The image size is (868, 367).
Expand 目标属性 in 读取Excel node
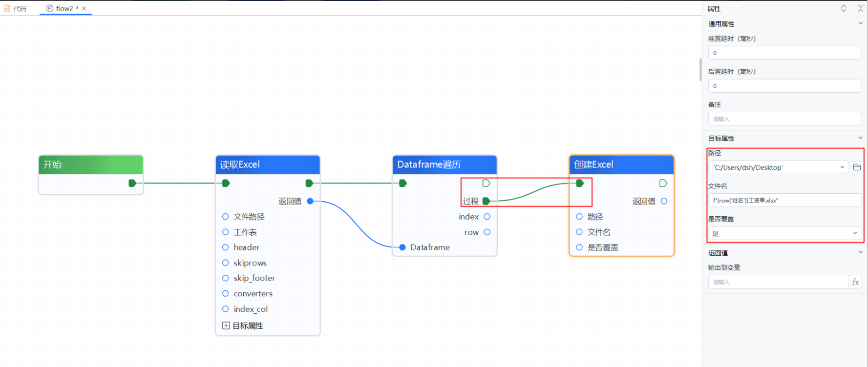pos(226,326)
